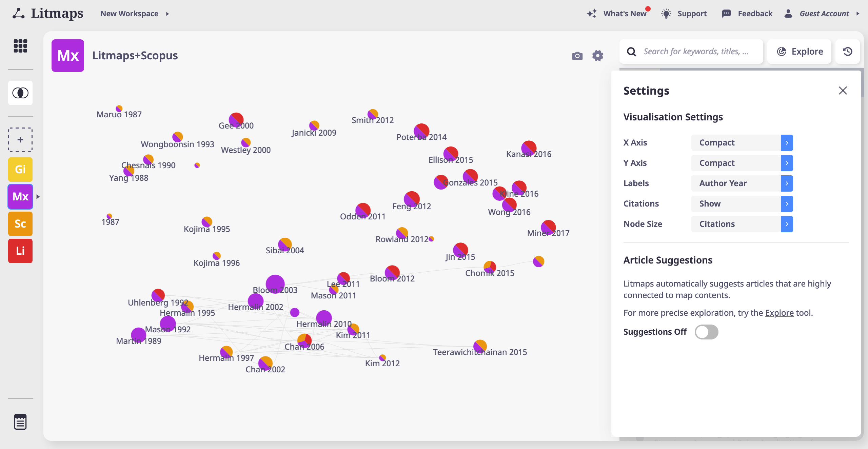Image resolution: width=868 pixels, height=449 pixels.
Task: Follow the Explore link in Article Suggestions
Action: tap(779, 312)
